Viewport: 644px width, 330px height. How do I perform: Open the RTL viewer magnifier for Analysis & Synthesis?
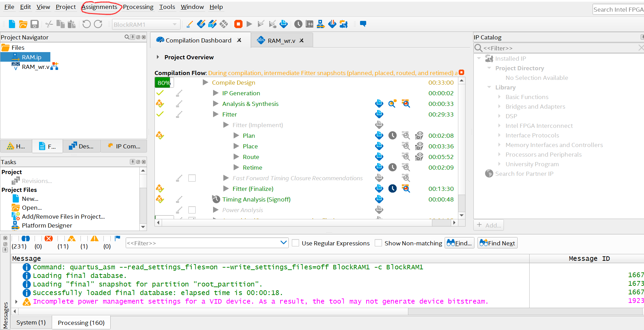[392, 103]
